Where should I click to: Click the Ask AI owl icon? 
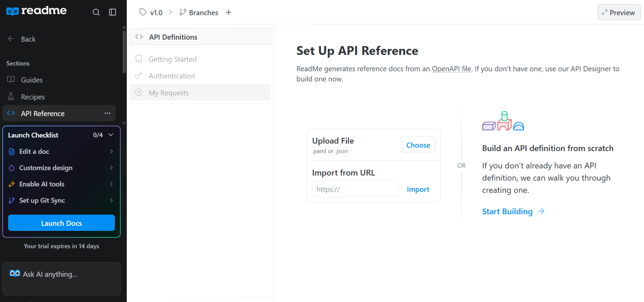15,274
